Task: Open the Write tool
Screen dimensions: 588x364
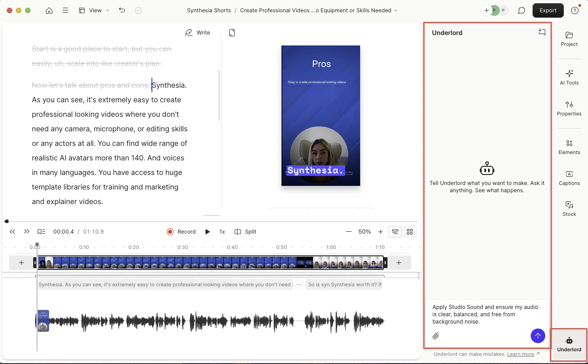Action: [x=198, y=33]
